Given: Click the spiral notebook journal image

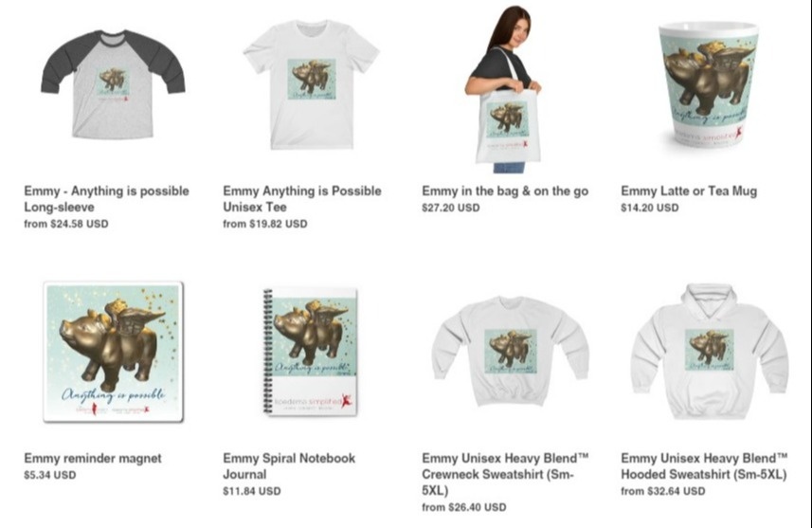Looking at the screenshot, I should (311, 352).
